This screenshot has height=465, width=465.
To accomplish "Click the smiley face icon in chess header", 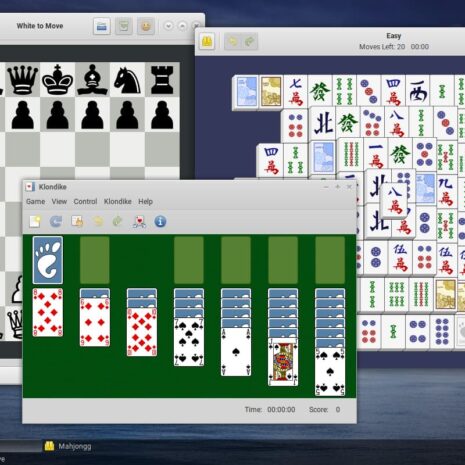I will [x=146, y=26].
